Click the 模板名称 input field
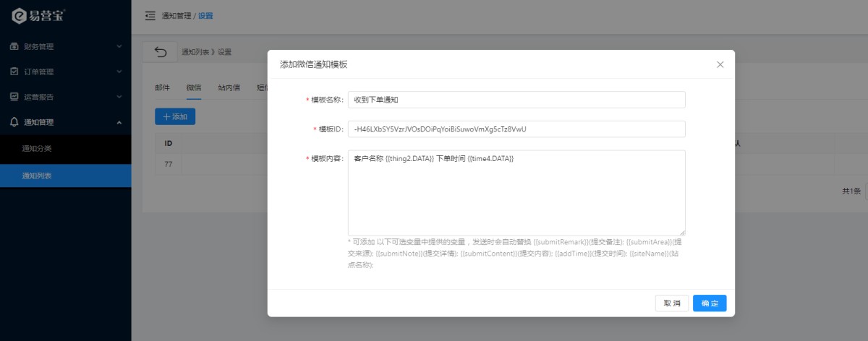The height and width of the screenshot is (341, 868). [516, 100]
